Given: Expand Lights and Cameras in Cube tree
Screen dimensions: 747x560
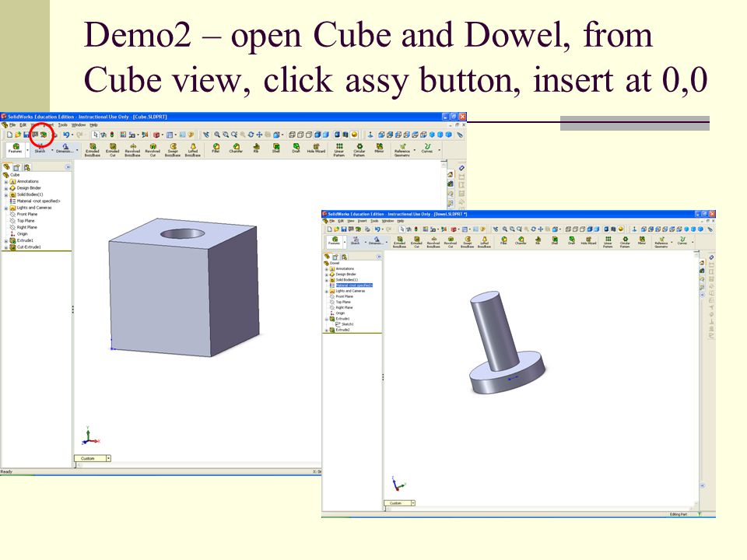Looking at the screenshot, I should tap(6, 208).
